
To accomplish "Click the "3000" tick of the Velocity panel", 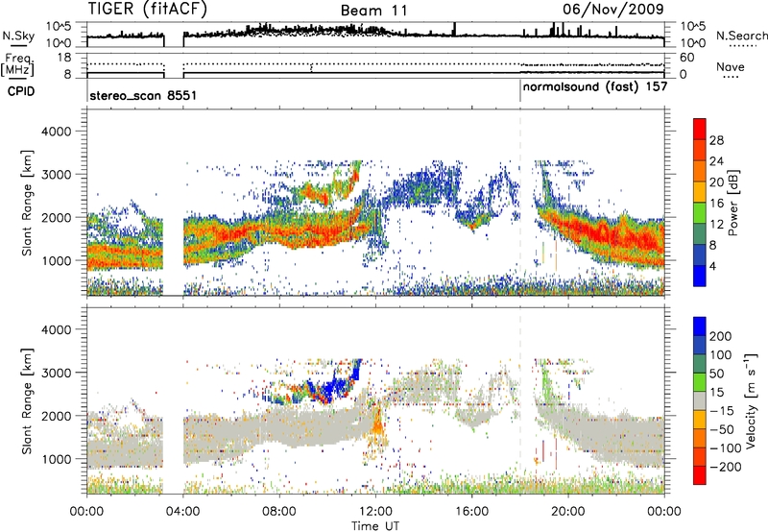I will [56, 373].
